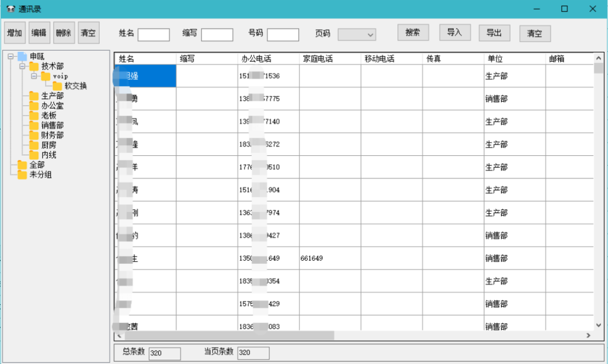Select the 软交换 folder under voip
The height and width of the screenshot is (364, 608).
coord(57,86)
